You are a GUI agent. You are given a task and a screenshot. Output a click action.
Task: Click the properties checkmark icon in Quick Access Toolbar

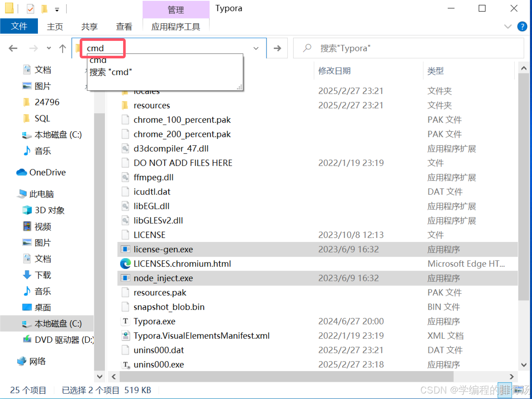coord(30,8)
